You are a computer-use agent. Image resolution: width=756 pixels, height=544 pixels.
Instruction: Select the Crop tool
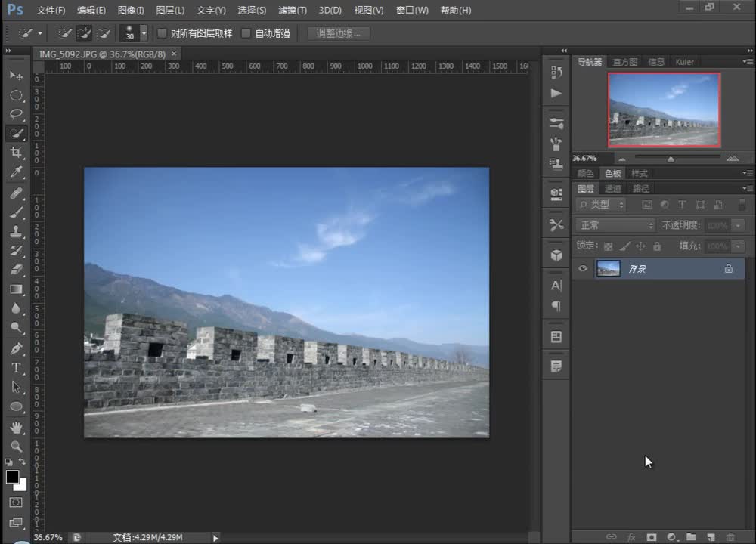(16, 153)
